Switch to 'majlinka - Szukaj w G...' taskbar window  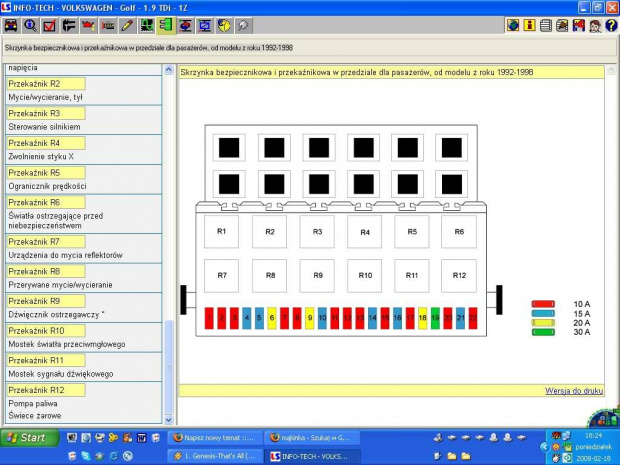click(x=312, y=438)
